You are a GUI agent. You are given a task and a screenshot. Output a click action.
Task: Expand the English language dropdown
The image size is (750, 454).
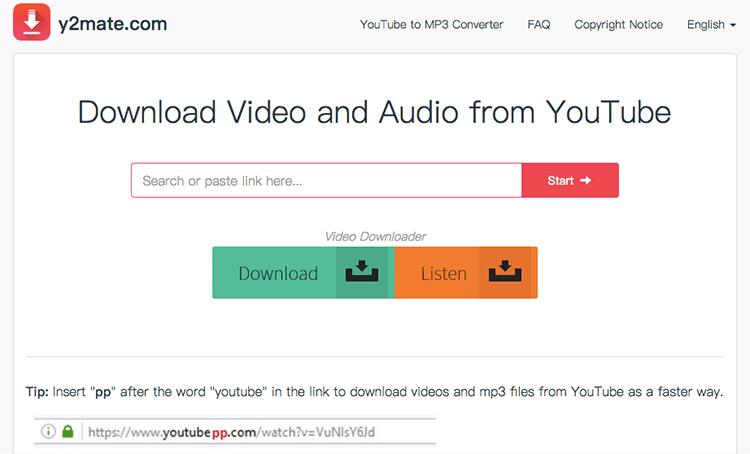[x=711, y=24]
